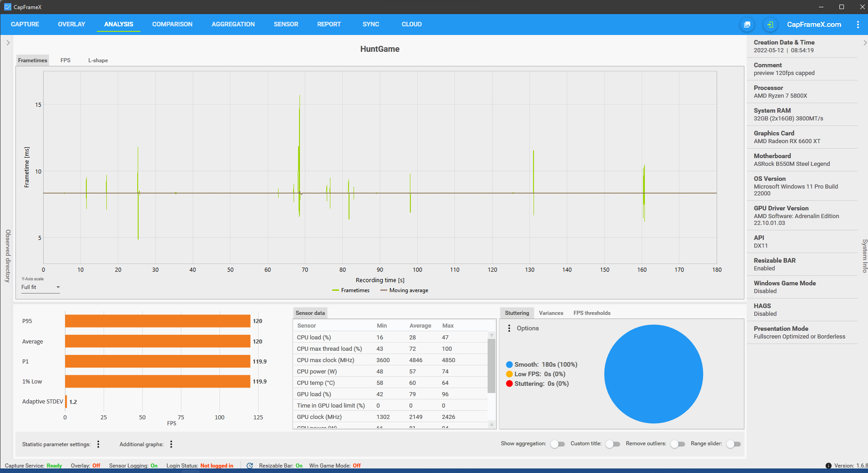Switch to the SENSOR tab
This screenshot has width=868, height=473.
(x=286, y=24)
